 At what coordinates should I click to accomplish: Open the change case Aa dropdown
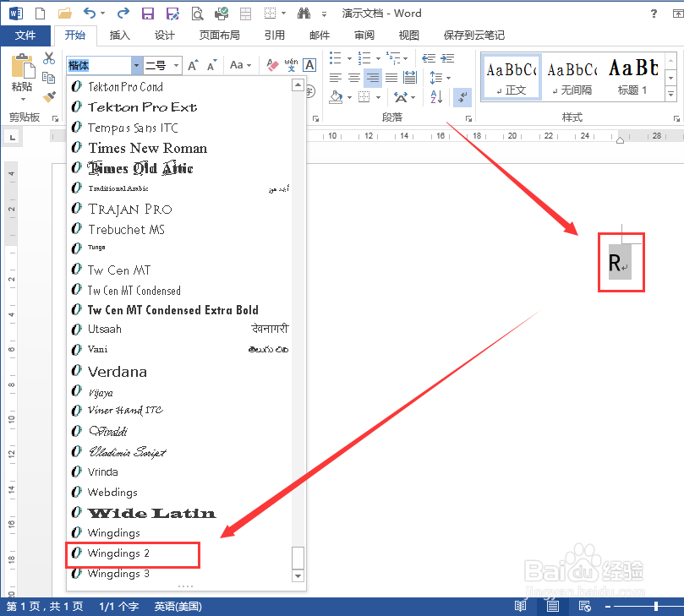pos(241,65)
